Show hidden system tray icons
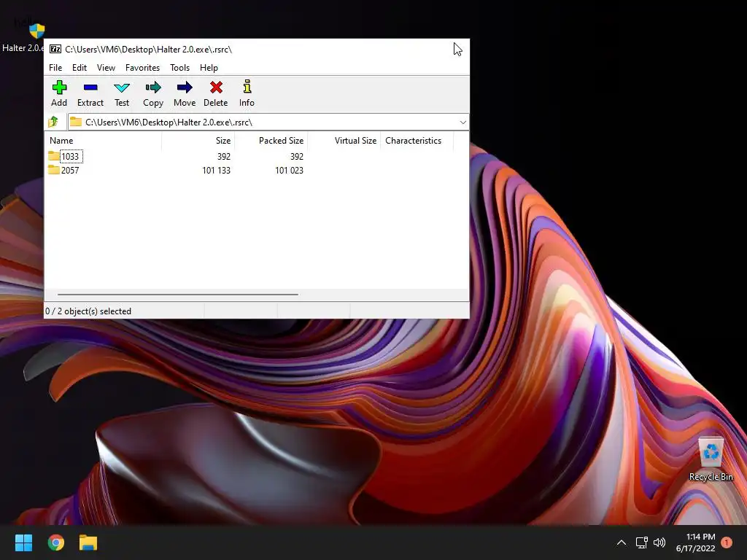The width and height of the screenshot is (747, 560). [622, 542]
